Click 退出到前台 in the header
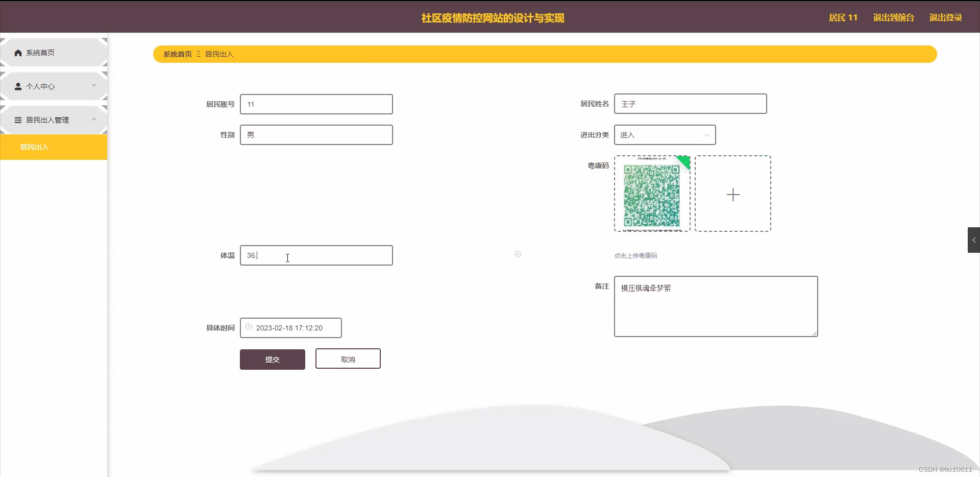 [893, 17]
